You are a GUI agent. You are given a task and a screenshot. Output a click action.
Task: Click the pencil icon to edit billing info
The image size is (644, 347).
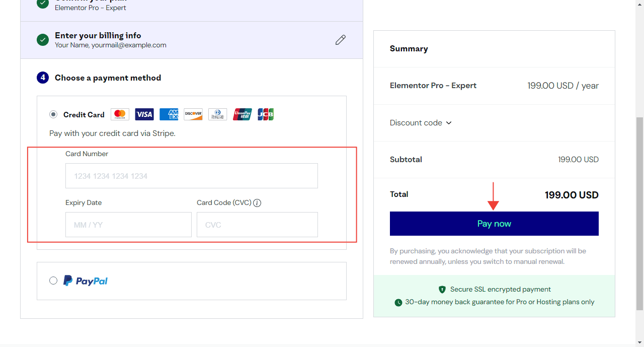340,40
